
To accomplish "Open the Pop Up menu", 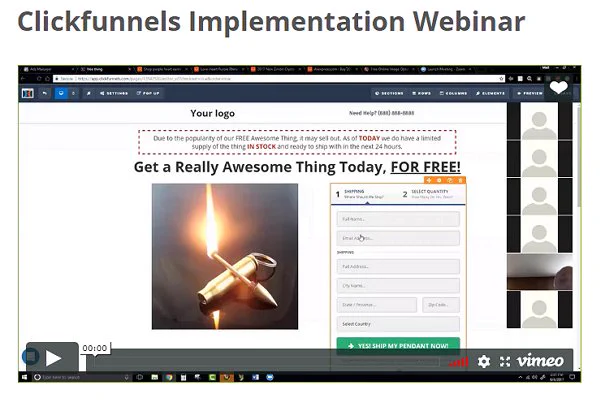I will click(x=148, y=93).
